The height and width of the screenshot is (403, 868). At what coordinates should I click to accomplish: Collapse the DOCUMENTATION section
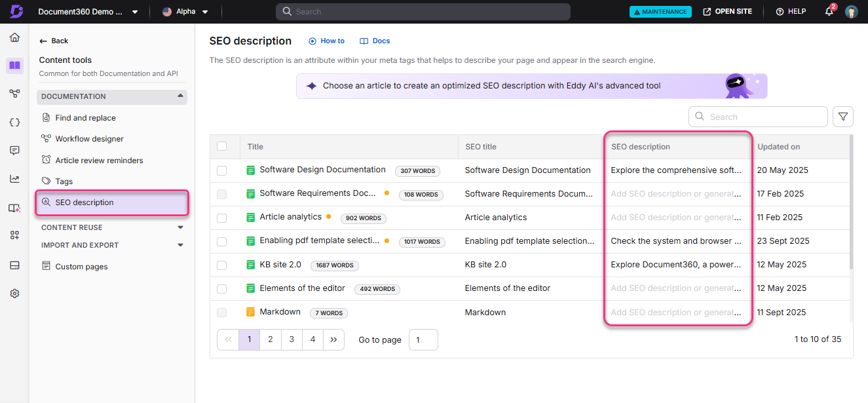pyautogui.click(x=179, y=96)
